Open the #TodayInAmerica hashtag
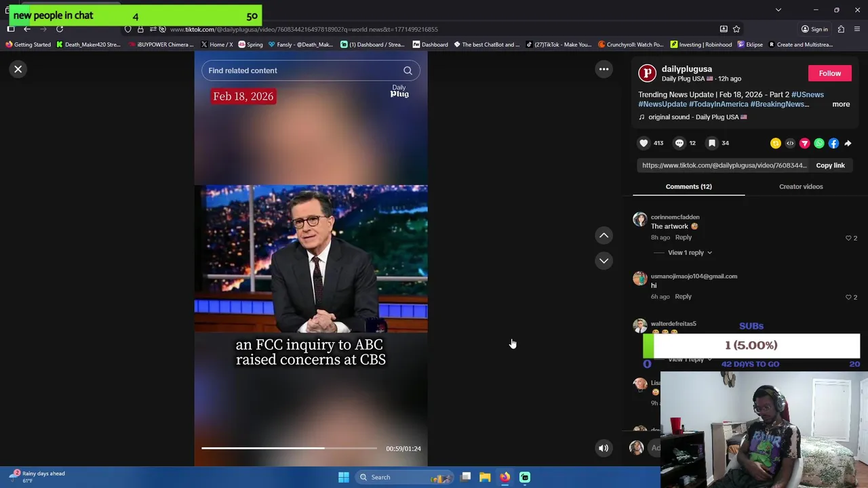868x488 pixels. (718, 104)
